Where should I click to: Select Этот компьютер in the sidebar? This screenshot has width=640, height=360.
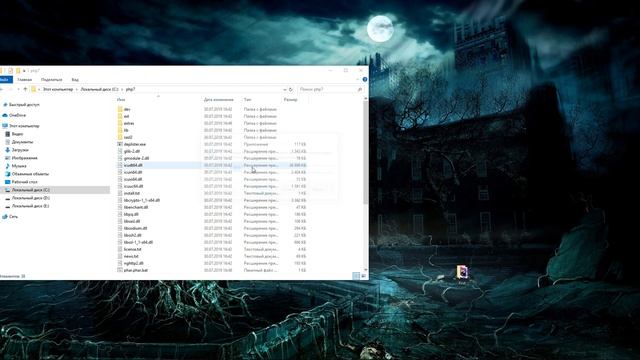pos(24,126)
